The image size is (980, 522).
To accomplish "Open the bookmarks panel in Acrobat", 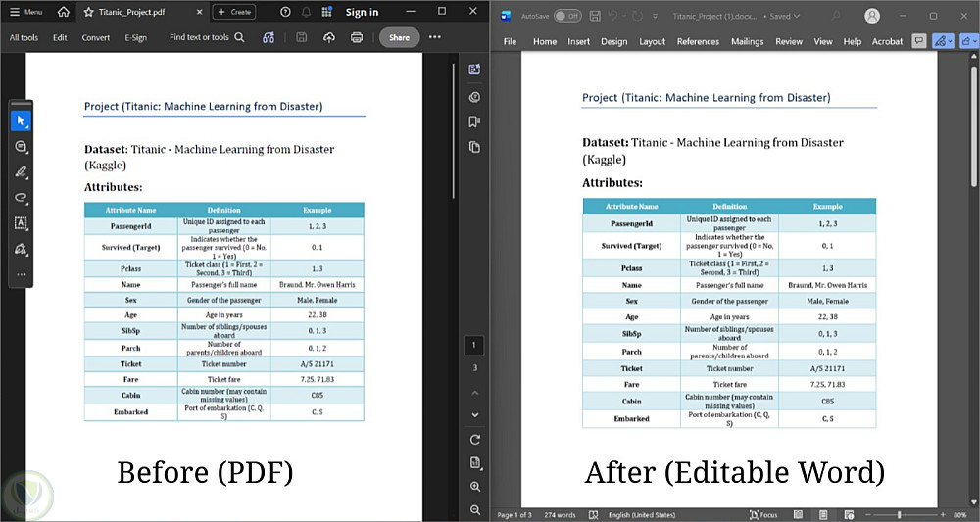I will pyautogui.click(x=474, y=121).
